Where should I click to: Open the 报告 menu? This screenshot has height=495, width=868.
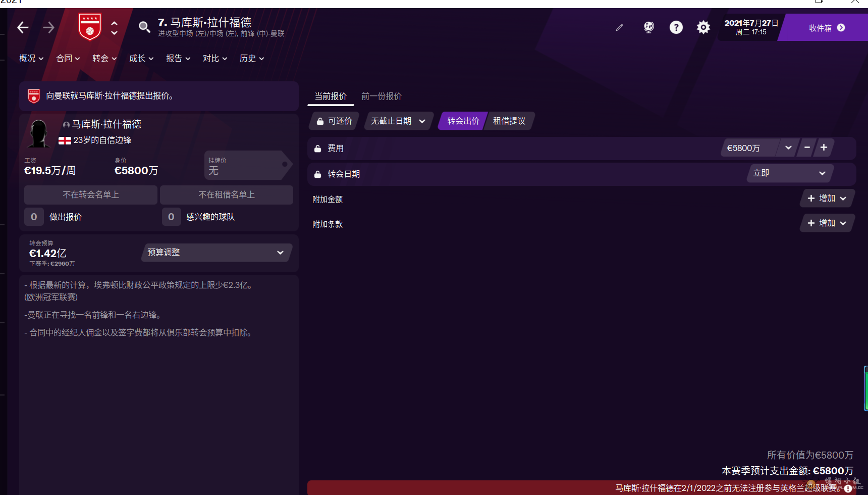178,59
